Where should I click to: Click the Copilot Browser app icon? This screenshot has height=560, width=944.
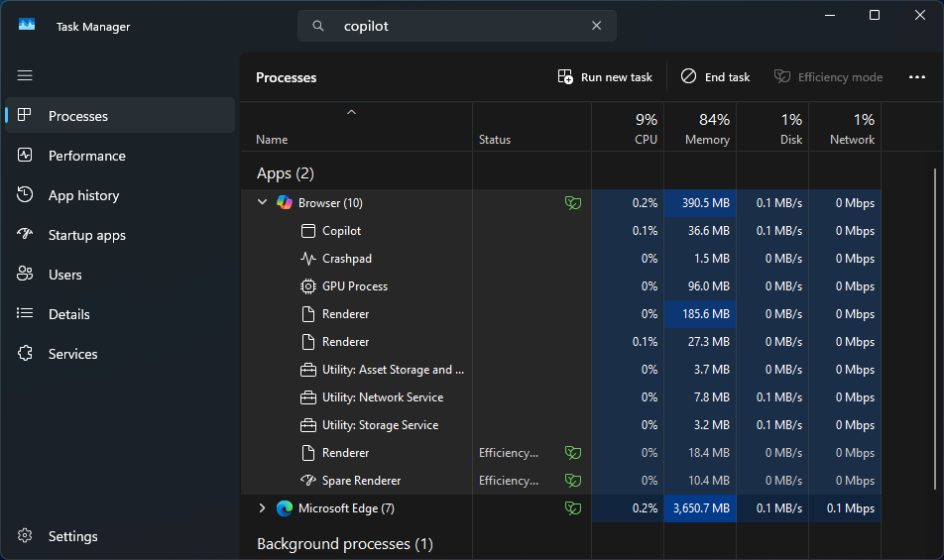coord(285,203)
